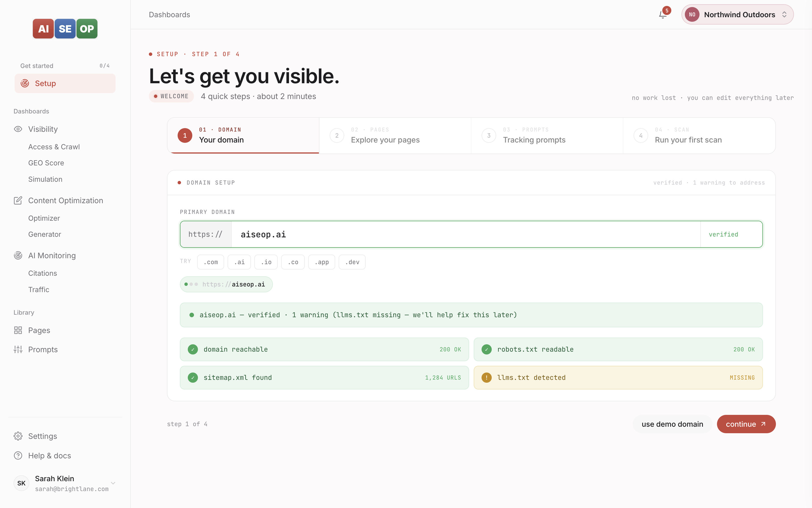The image size is (812, 508).
Task: Go to step 2 Explore your pages
Action: 395,135
